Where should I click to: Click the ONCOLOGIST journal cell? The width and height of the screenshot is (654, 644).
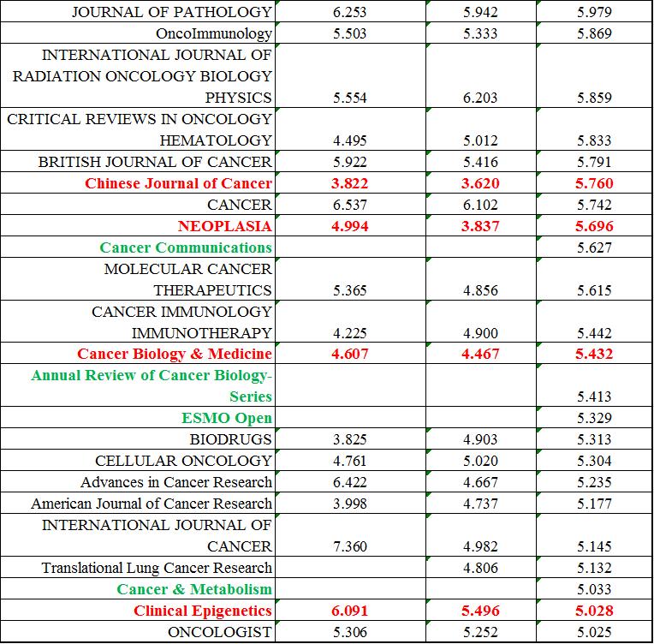(x=138, y=631)
